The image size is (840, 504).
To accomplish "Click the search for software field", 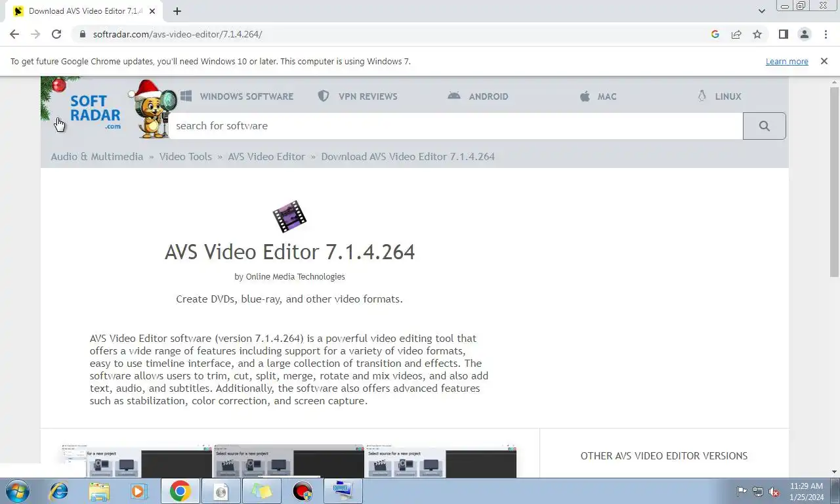I will click(x=456, y=126).
